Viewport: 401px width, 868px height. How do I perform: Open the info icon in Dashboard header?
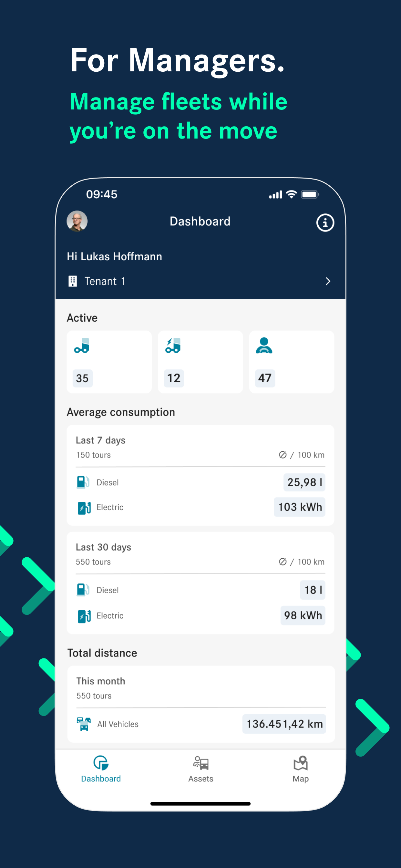[x=325, y=222]
